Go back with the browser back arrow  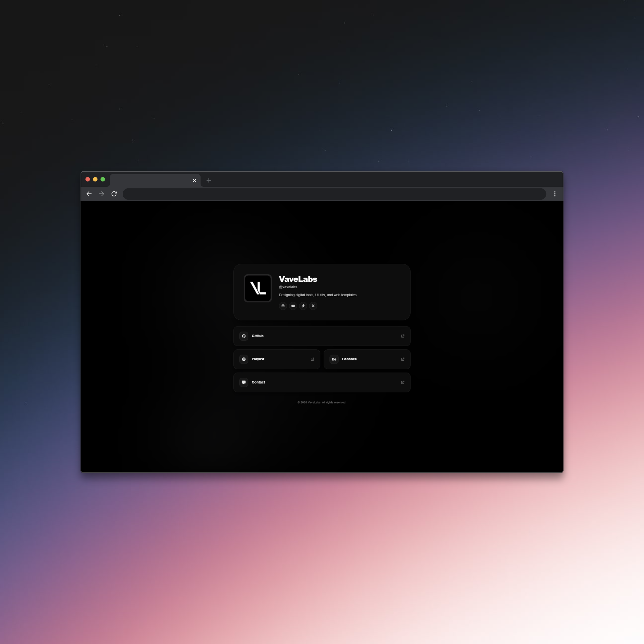tap(89, 194)
